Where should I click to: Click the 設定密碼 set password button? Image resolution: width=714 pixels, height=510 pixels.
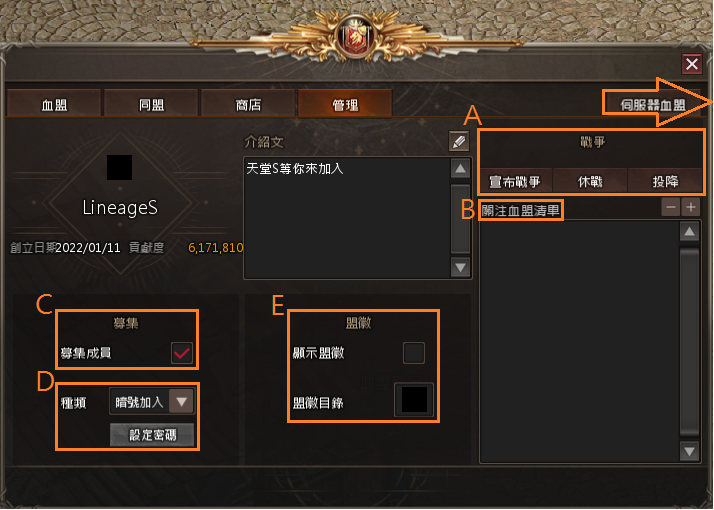coord(152,435)
